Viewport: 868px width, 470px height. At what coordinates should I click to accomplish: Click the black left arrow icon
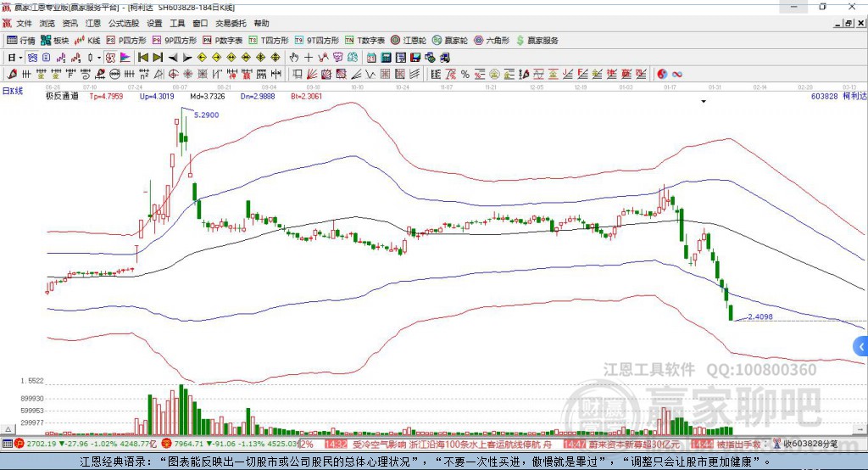pyautogui.click(x=173, y=58)
